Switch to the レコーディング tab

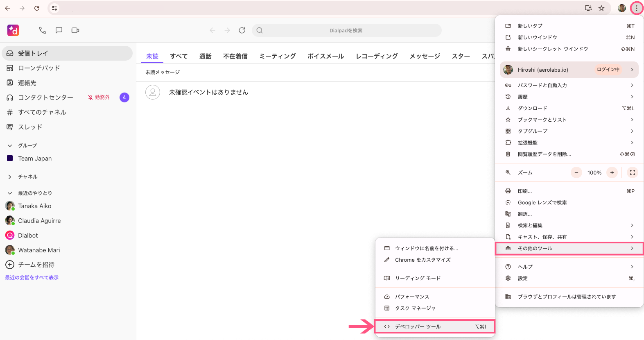pos(377,56)
